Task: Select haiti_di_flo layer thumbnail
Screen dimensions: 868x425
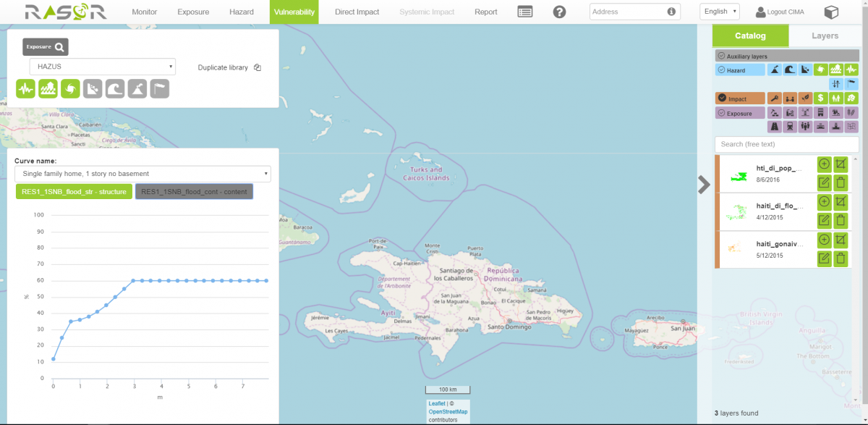Action: click(x=738, y=211)
